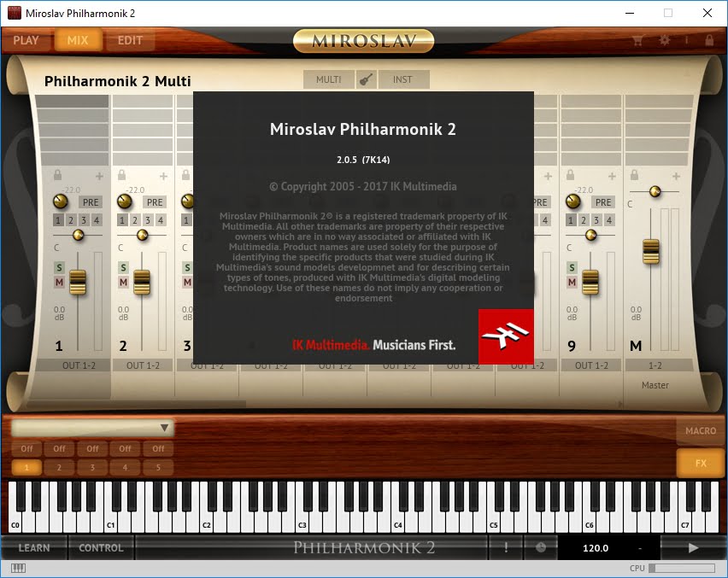Click the Philharmonik 2 Multi title
Image resolution: width=728 pixels, height=578 pixels.
click(x=117, y=81)
